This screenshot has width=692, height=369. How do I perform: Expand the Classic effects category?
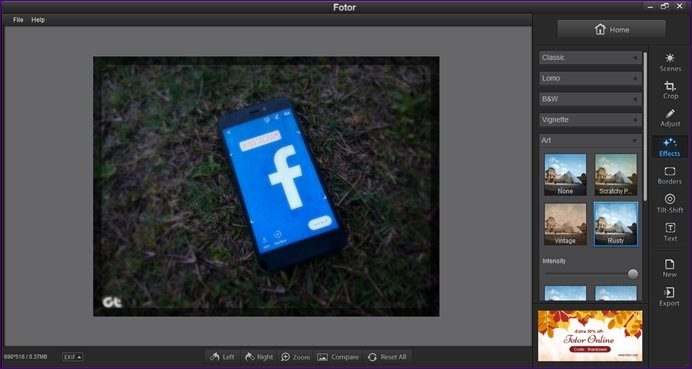click(590, 58)
